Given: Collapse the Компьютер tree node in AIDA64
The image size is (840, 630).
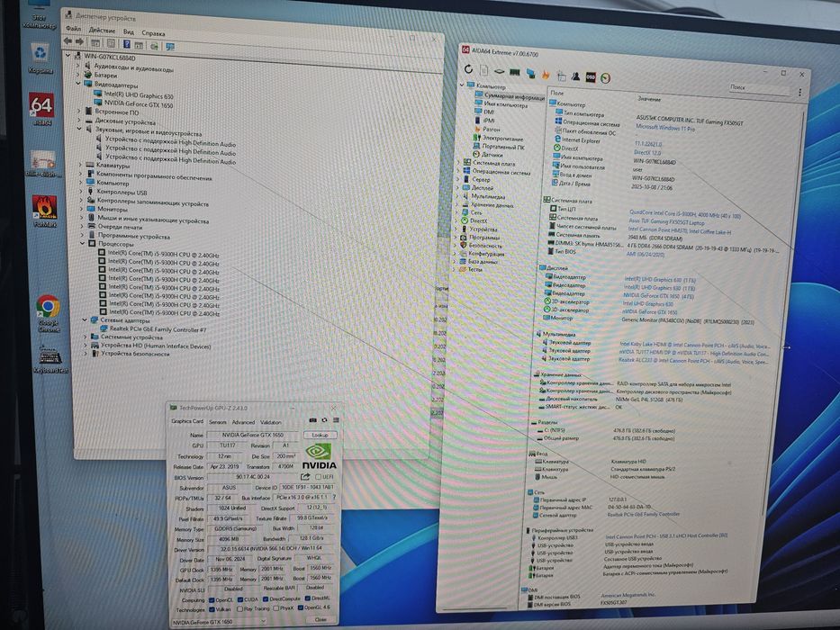Looking at the screenshot, I should tap(462, 85).
